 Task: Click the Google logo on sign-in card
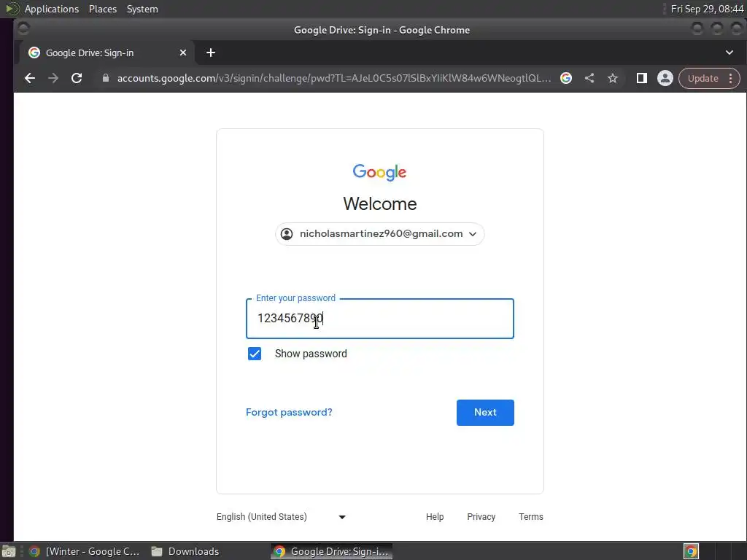pyautogui.click(x=379, y=172)
